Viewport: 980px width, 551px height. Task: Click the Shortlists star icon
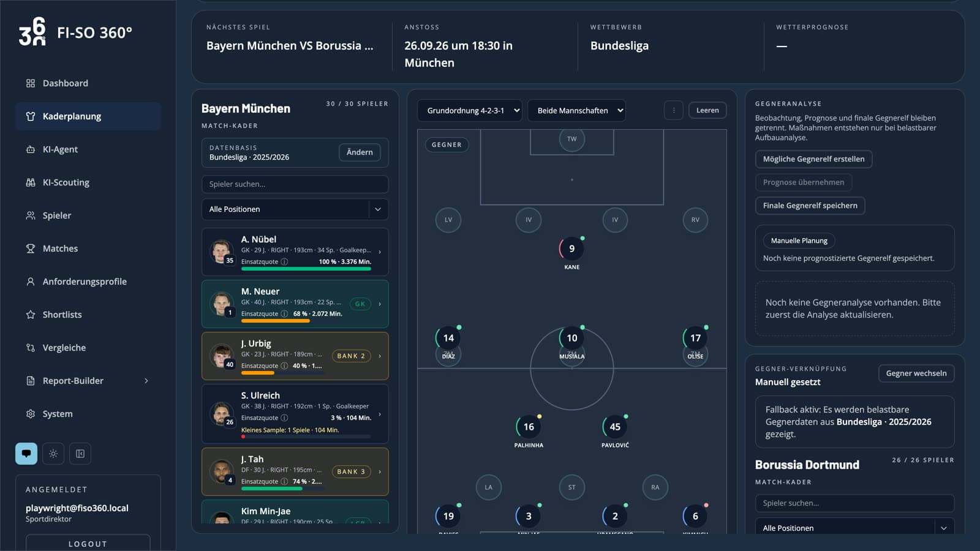coord(31,315)
